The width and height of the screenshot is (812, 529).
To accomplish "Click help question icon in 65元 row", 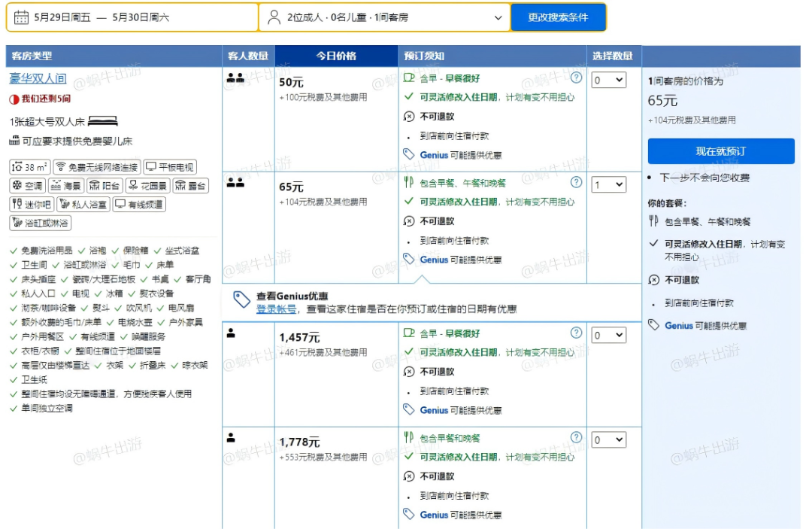I will coord(576,182).
